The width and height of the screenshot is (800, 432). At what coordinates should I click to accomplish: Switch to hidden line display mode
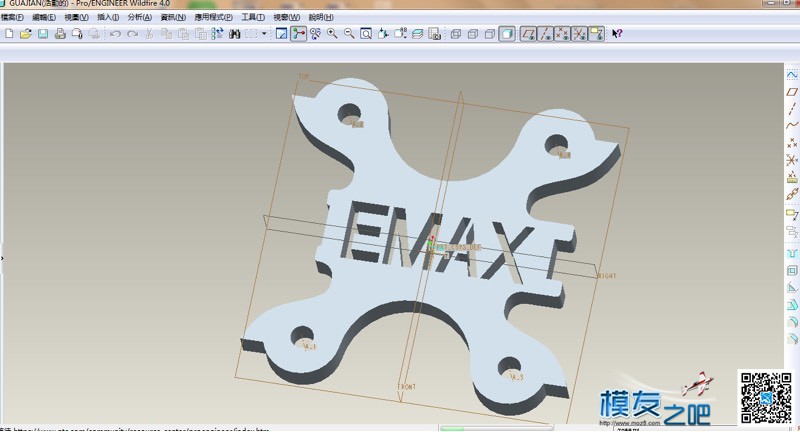tap(473, 34)
